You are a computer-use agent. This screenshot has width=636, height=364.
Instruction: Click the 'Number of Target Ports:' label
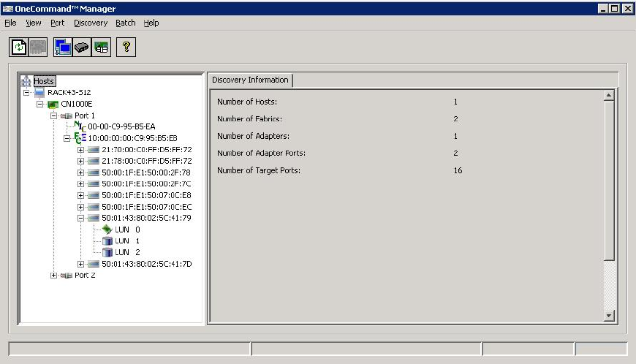(259, 170)
